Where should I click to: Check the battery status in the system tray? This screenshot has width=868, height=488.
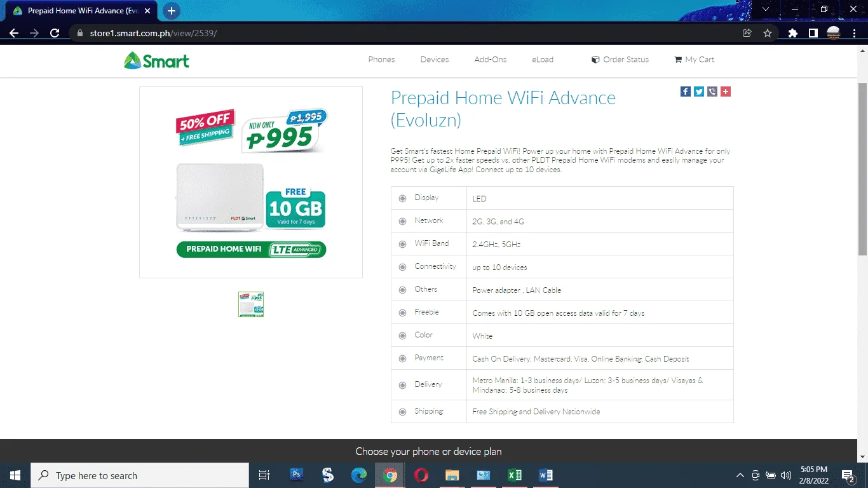click(771, 475)
